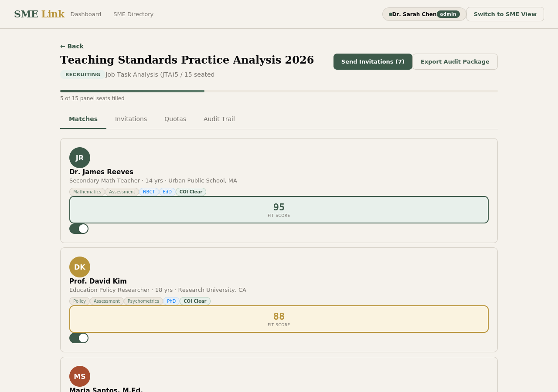Expand the PhD badge on David Kim
This screenshot has width=558, height=392.
(x=171, y=301)
